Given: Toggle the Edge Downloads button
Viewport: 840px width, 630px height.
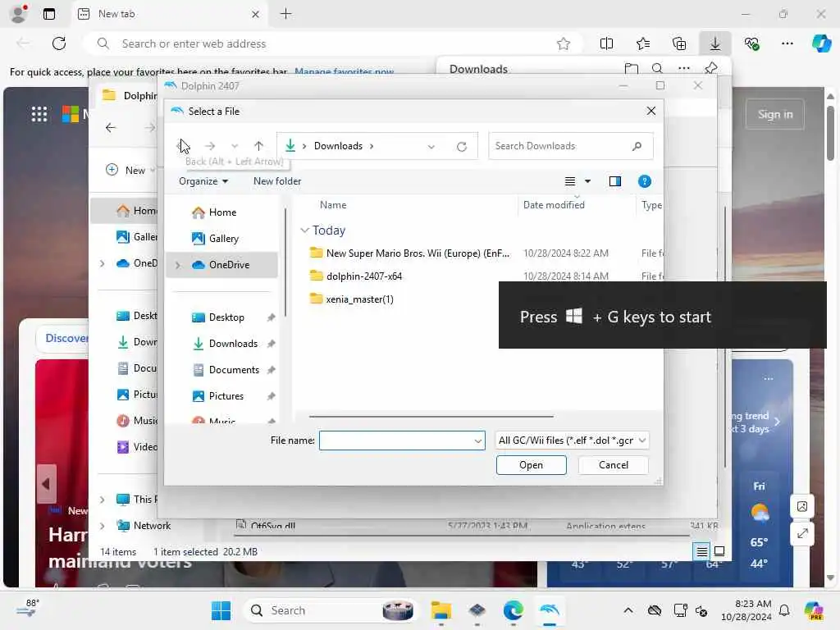Looking at the screenshot, I should (x=714, y=44).
